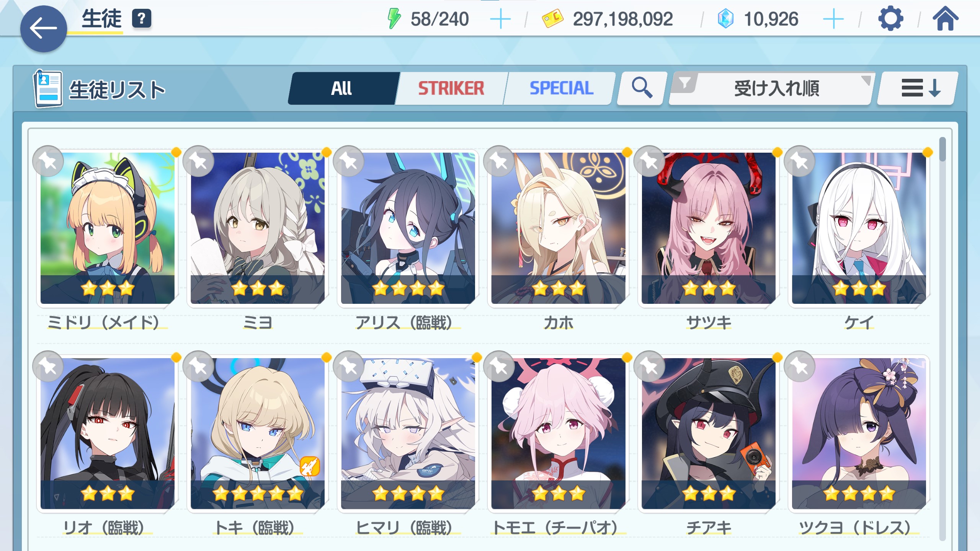Return to the home screen icon
Image resolution: width=980 pixels, height=551 pixels.
coord(945,19)
